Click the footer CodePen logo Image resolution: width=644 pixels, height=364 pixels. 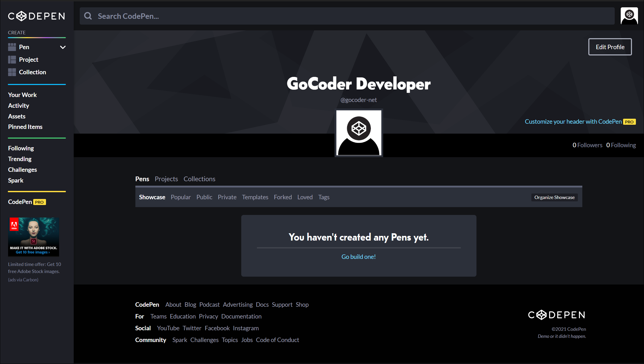coord(557,315)
